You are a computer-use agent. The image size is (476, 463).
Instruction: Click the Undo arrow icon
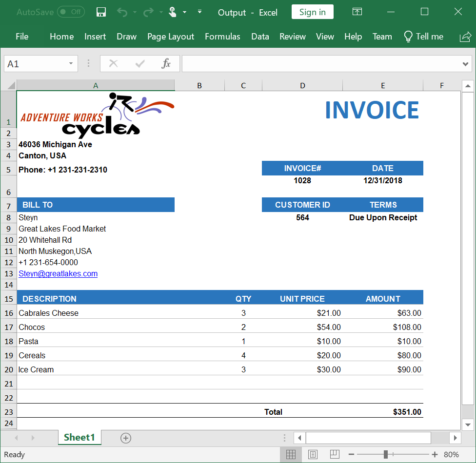coord(122,12)
